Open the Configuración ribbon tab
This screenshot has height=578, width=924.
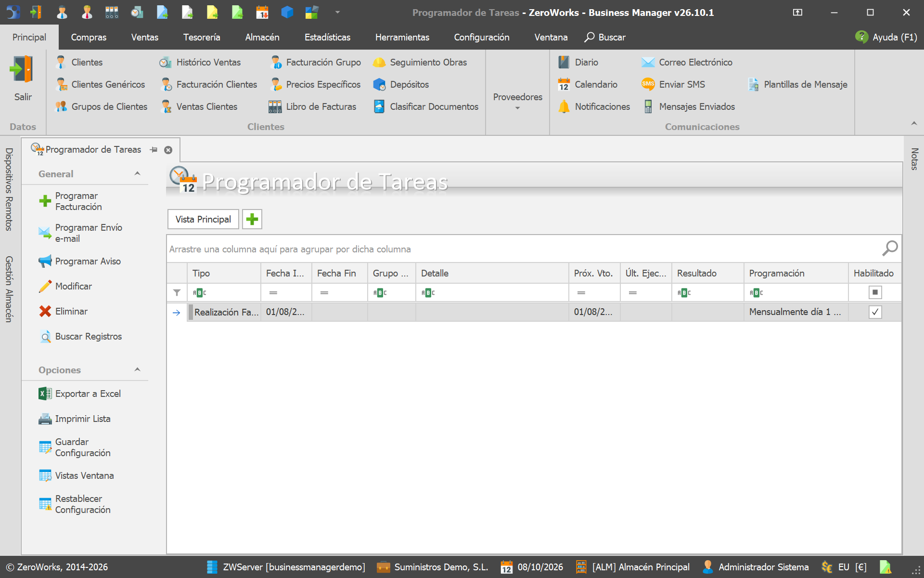pyautogui.click(x=482, y=37)
